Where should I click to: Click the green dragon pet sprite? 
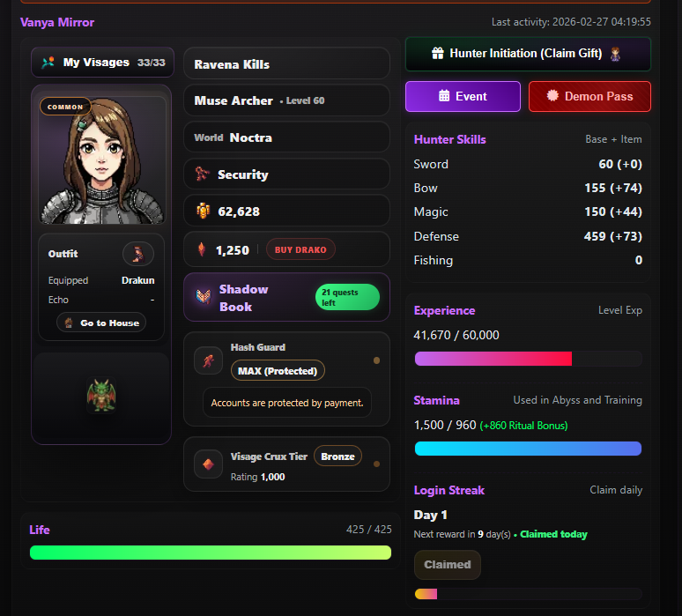coord(100,396)
